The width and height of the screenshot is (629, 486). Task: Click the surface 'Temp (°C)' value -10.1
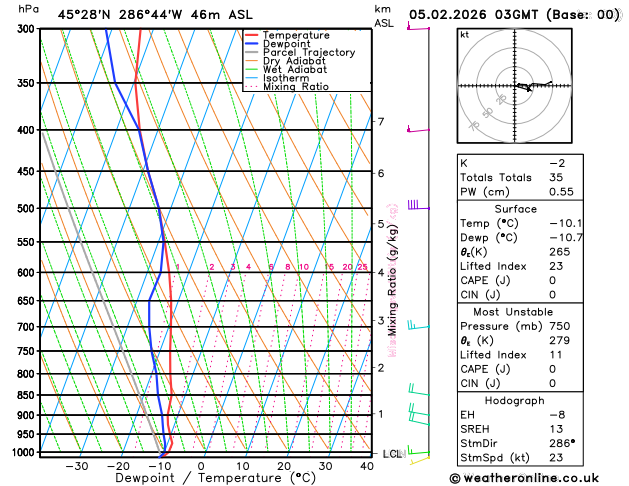(x=566, y=223)
